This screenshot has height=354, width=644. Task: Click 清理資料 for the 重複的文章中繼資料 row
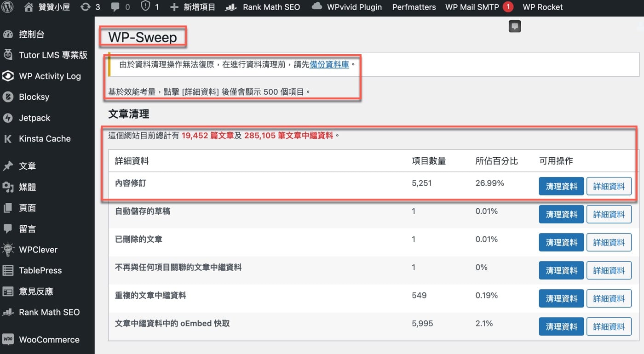561,298
